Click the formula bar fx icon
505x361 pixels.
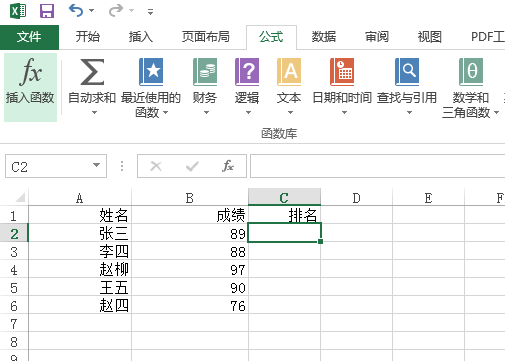tap(228, 166)
